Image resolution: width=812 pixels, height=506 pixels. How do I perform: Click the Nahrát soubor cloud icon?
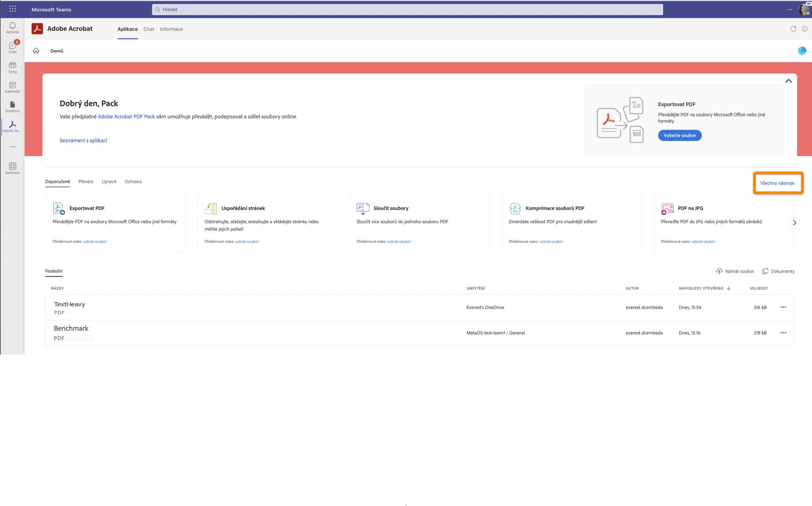(719, 271)
